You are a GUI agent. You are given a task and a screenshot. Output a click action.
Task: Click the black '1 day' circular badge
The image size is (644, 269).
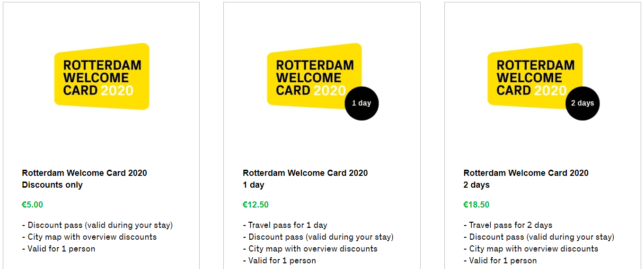[x=362, y=103]
